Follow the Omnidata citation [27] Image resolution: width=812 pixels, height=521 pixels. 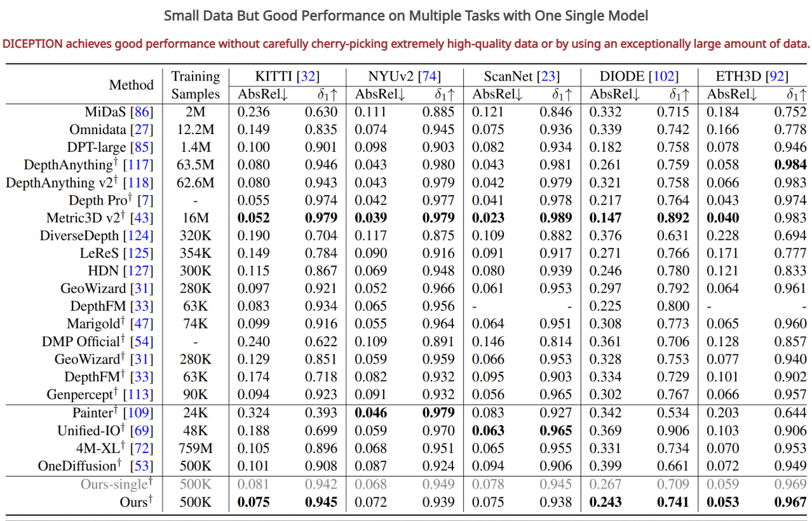click(142, 130)
